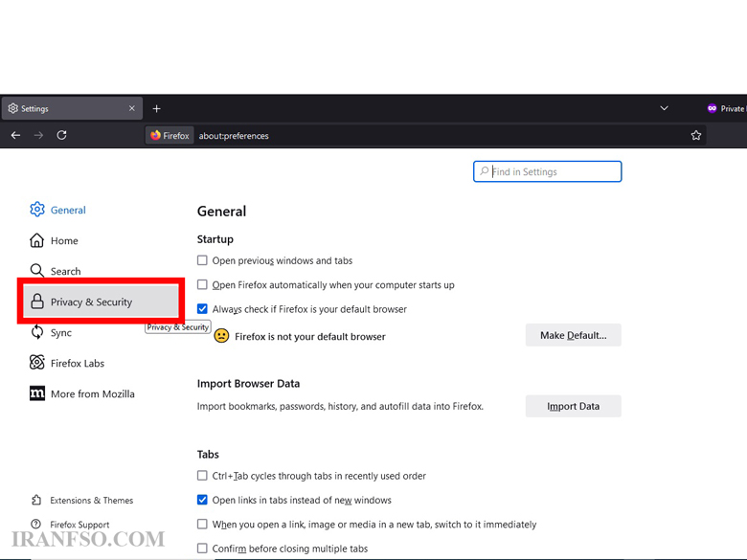Select the General category label
The image size is (747, 560).
coord(68,210)
